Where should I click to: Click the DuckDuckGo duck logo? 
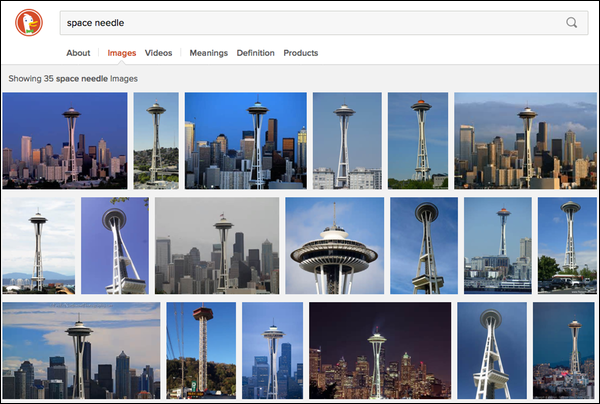(x=30, y=24)
